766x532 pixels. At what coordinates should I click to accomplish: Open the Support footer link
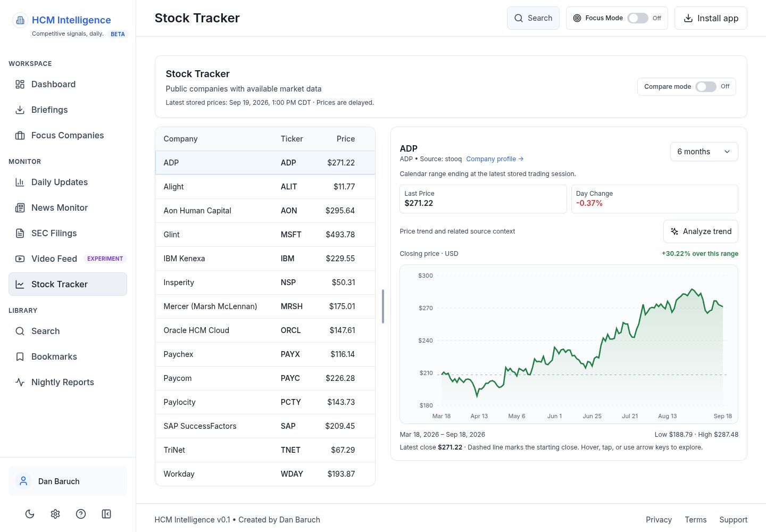(733, 520)
